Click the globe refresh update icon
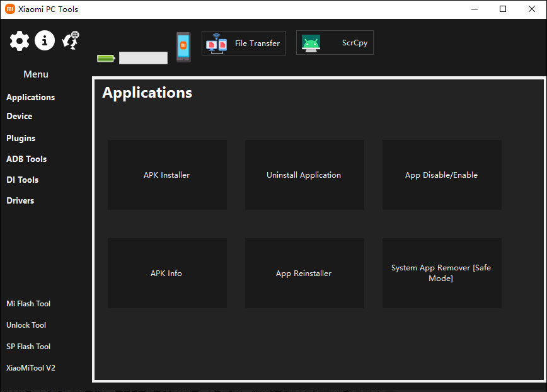The width and height of the screenshot is (547, 392). click(x=71, y=40)
